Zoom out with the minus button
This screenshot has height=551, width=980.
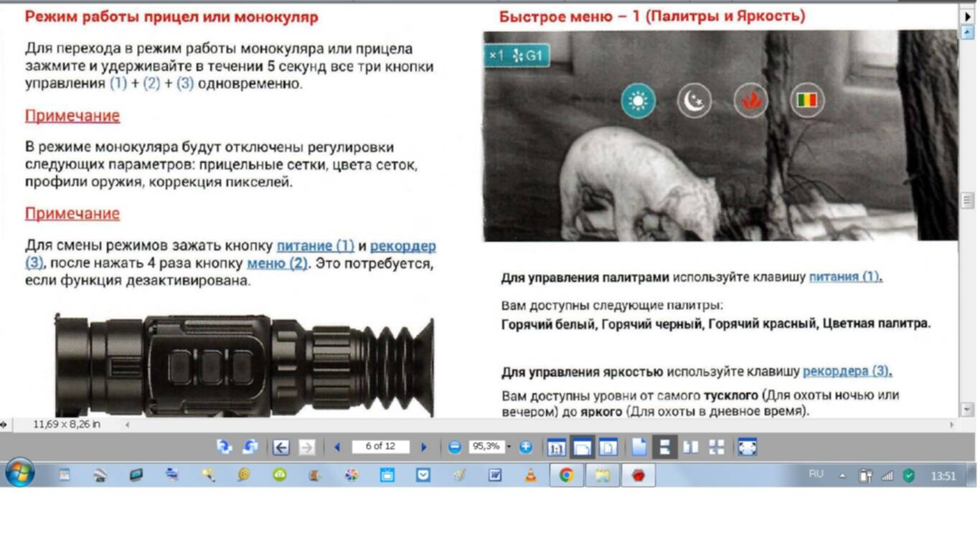pyautogui.click(x=455, y=447)
